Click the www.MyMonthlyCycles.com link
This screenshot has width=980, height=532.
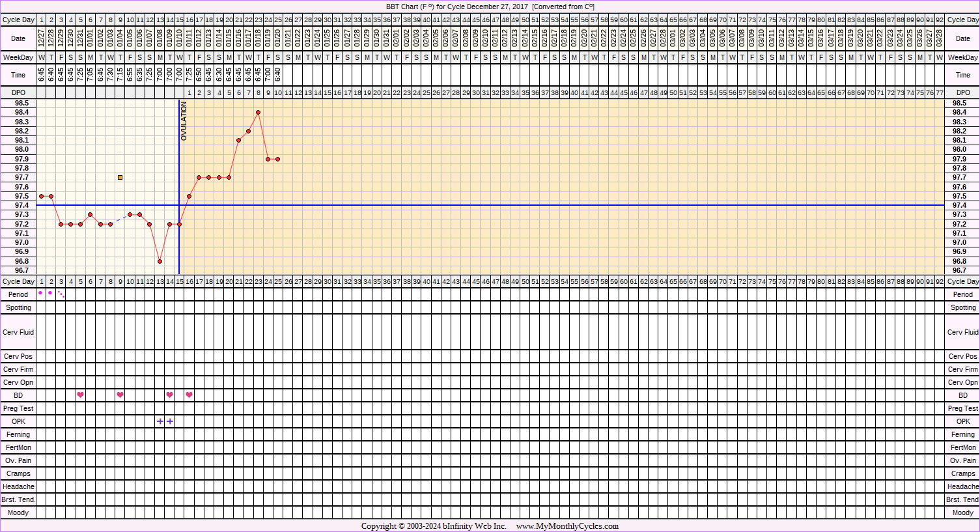click(567, 526)
